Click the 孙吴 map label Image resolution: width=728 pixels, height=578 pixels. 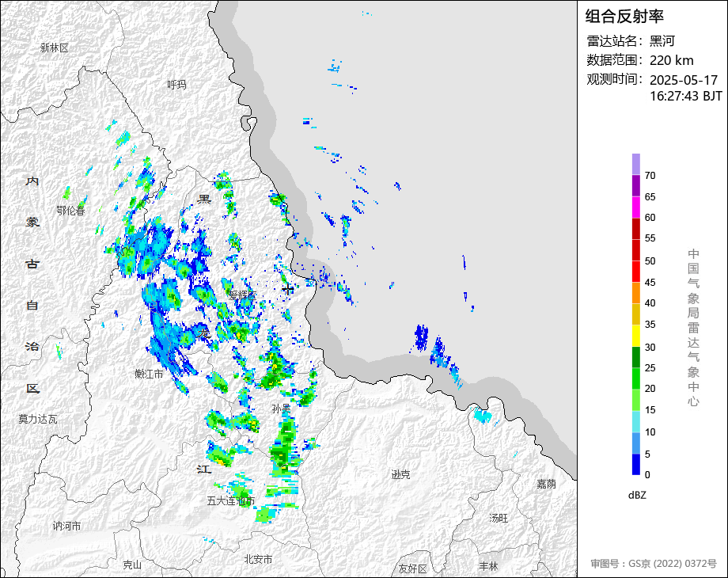pos(282,409)
